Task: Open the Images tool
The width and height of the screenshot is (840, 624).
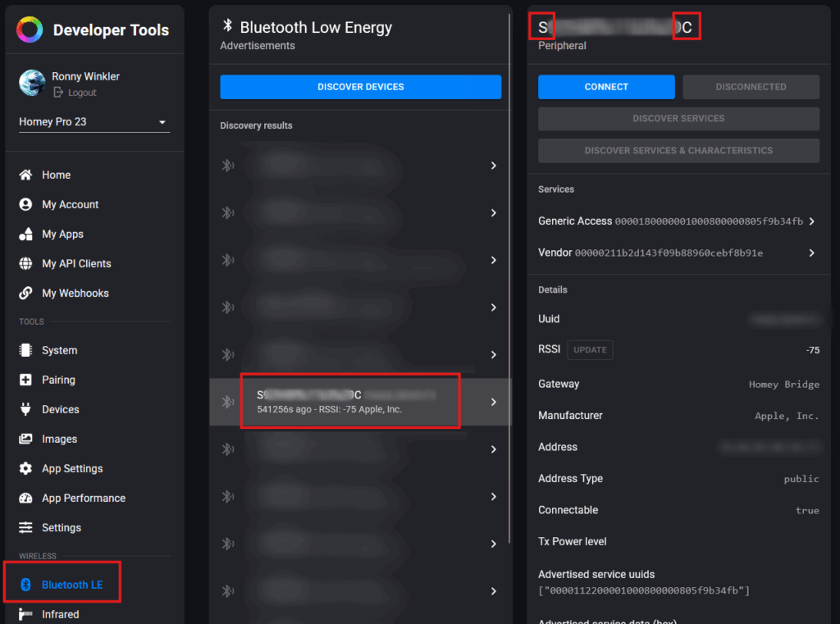Action: point(59,439)
